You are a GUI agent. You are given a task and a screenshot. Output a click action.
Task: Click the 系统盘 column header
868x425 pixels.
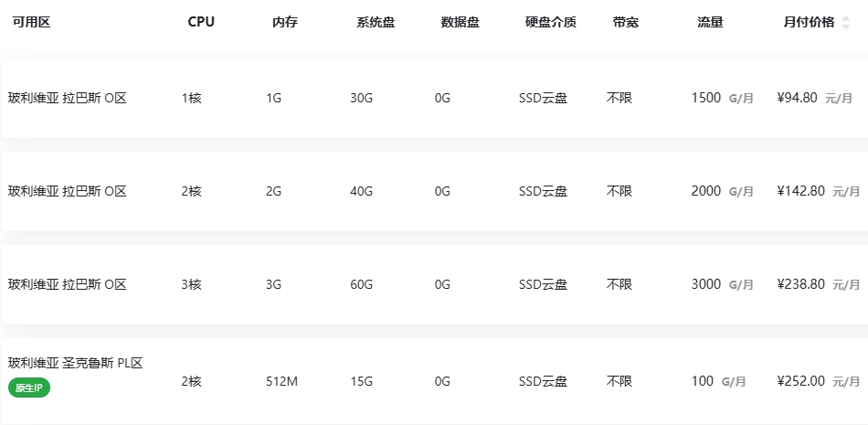(376, 22)
